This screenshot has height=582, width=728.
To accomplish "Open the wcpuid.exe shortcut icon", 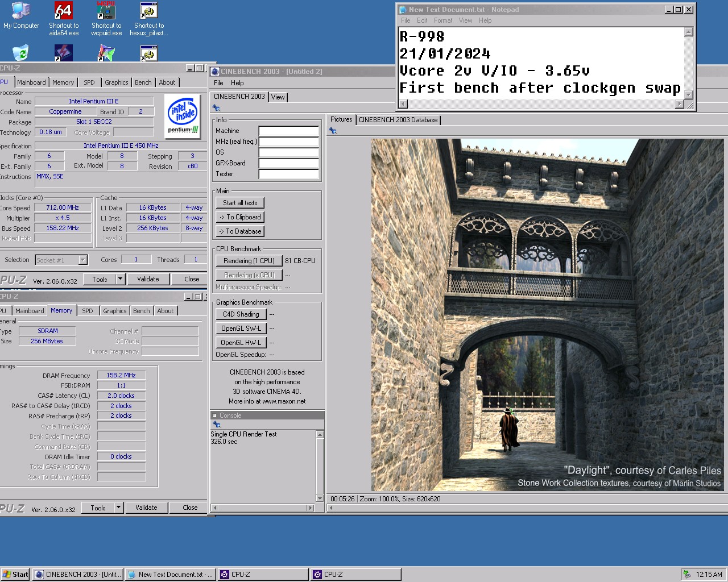I will pyautogui.click(x=106, y=18).
